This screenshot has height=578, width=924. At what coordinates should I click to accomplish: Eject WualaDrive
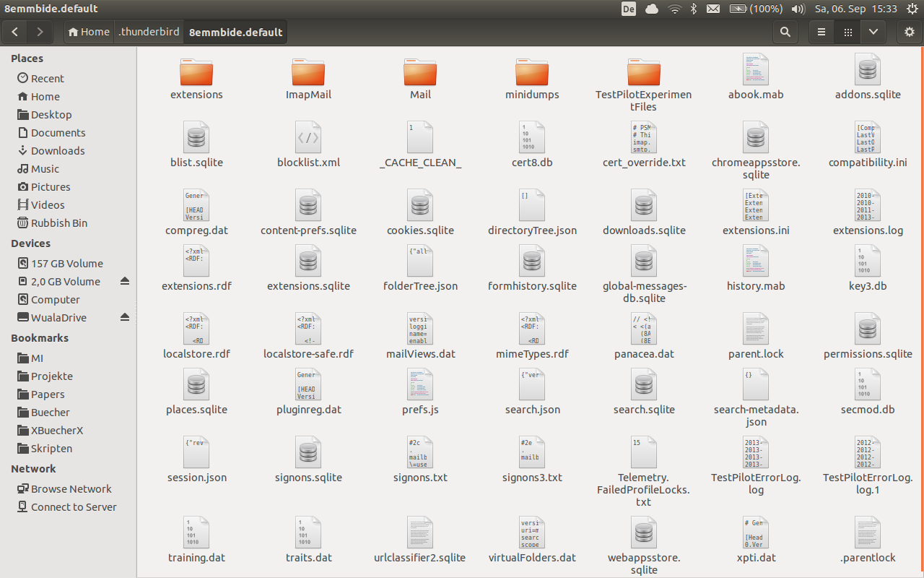coord(124,317)
